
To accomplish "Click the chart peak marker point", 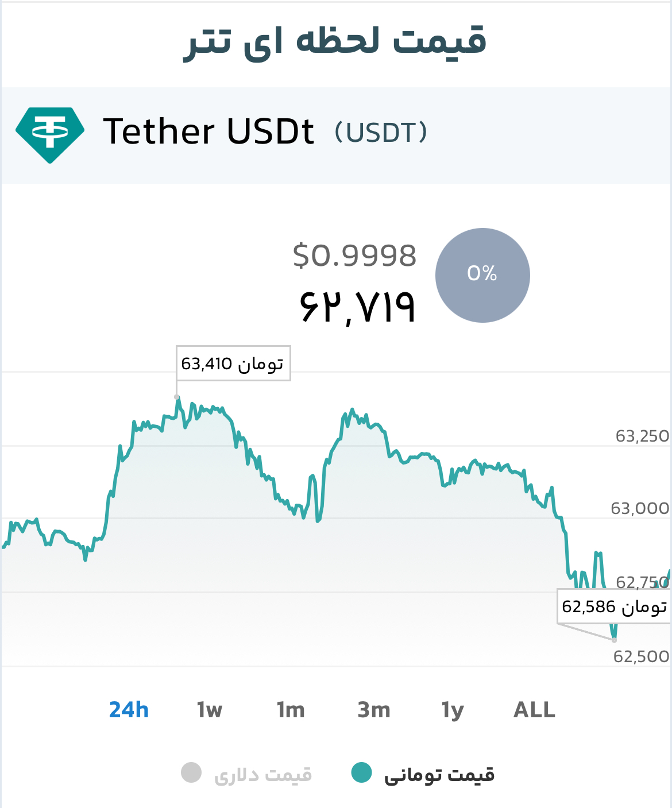I will click(x=177, y=397).
